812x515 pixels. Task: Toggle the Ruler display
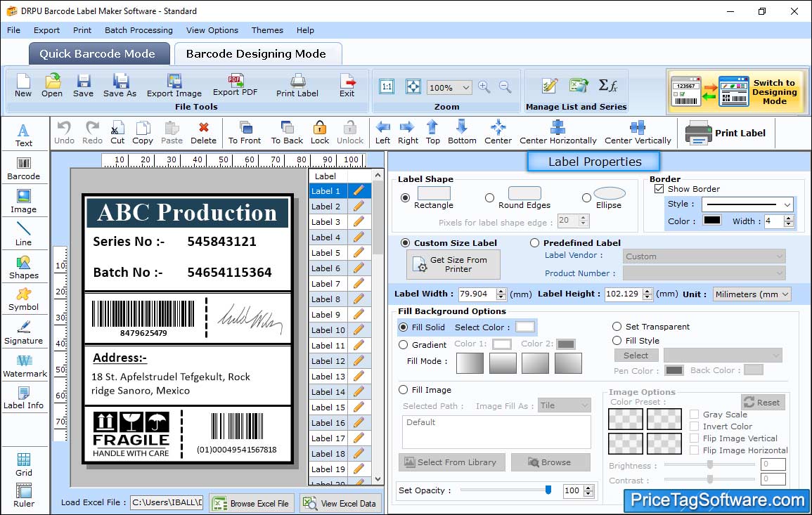(x=24, y=495)
